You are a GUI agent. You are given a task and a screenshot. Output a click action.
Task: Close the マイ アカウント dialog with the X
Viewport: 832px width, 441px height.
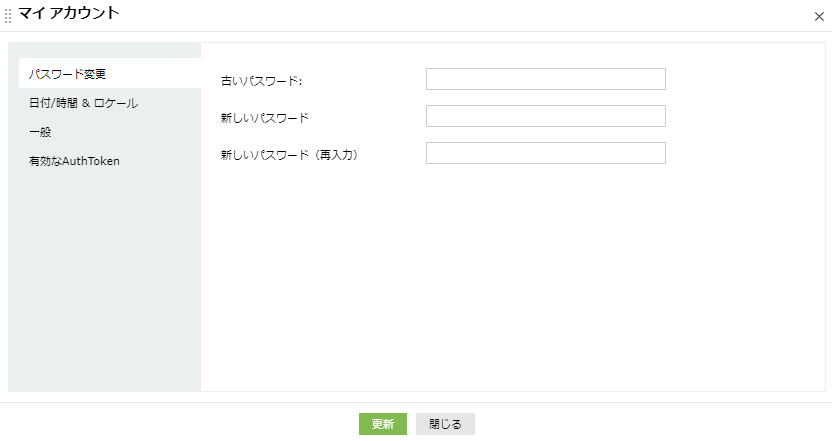(x=819, y=16)
